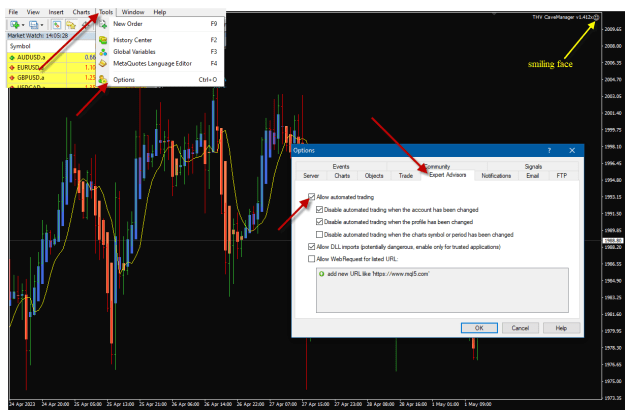
Task: Switch to the Objects tab
Action: click(374, 176)
